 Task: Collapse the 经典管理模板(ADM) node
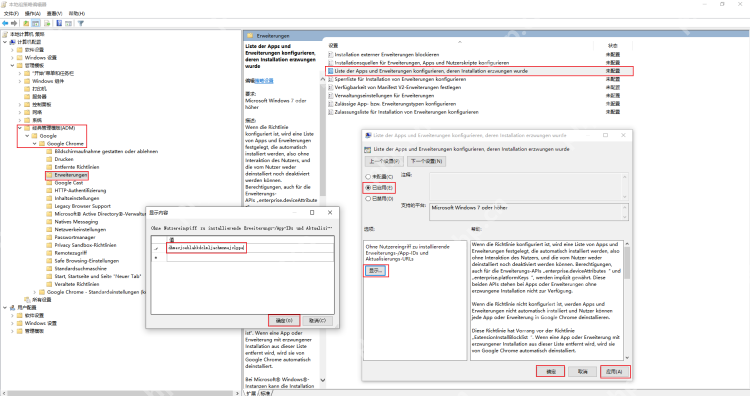[20, 128]
